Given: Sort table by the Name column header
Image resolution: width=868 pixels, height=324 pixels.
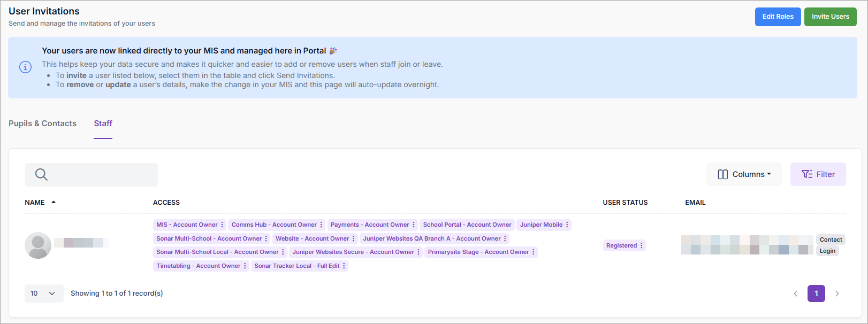Looking at the screenshot, I should [35, 203].
